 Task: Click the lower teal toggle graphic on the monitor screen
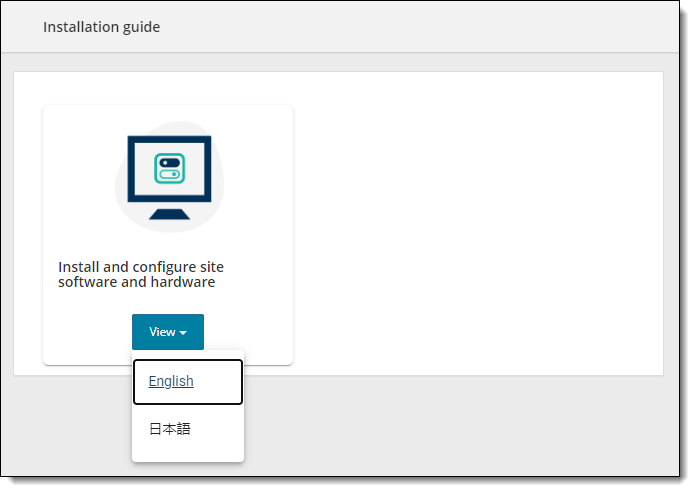click(168, 175)
